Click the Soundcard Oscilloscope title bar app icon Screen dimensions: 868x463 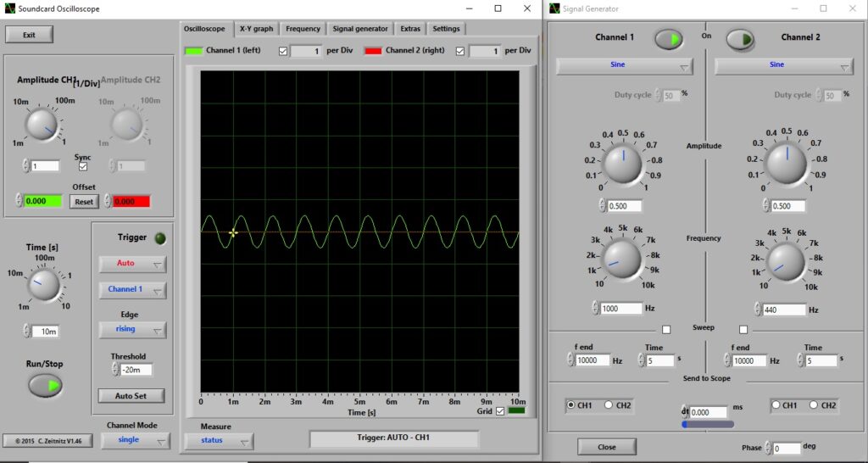9,8
